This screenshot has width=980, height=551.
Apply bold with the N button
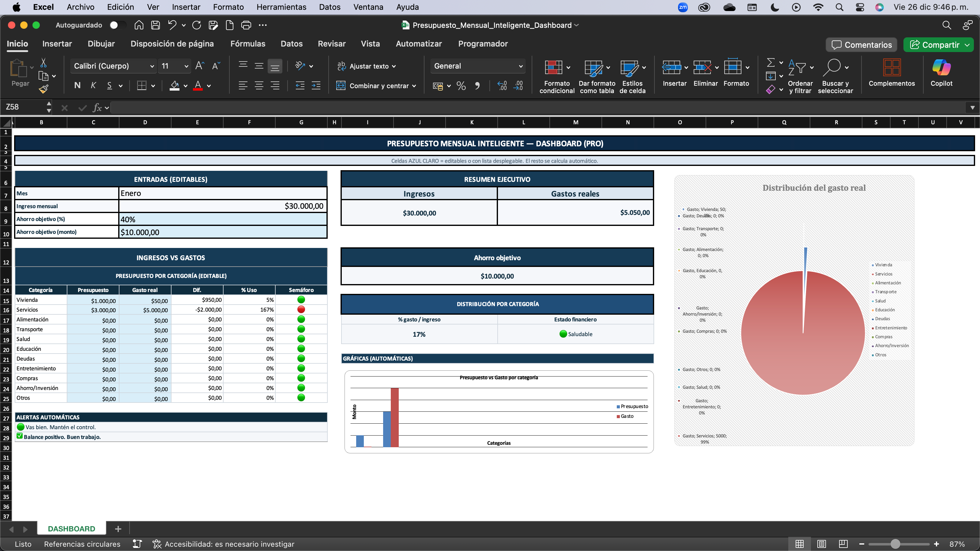77,86
